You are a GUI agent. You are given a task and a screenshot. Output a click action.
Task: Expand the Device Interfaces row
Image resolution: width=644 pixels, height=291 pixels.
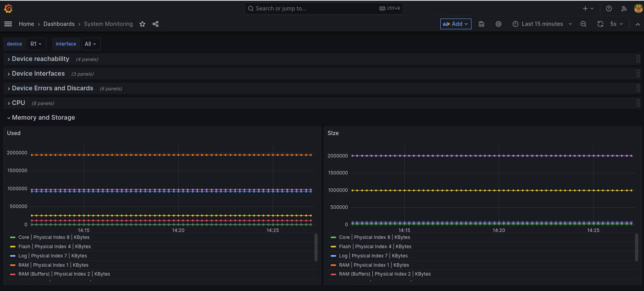(38, 74)
